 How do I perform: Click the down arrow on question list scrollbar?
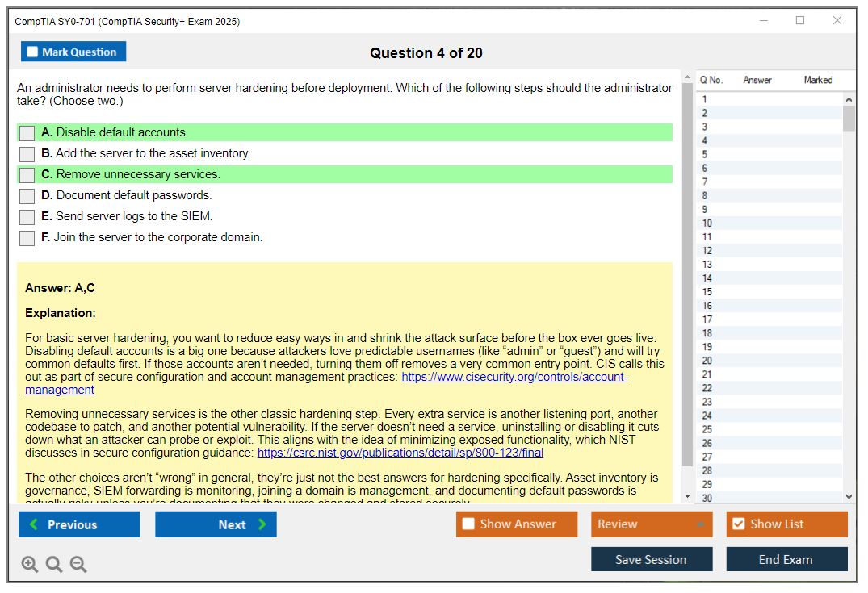pos(849,495)
